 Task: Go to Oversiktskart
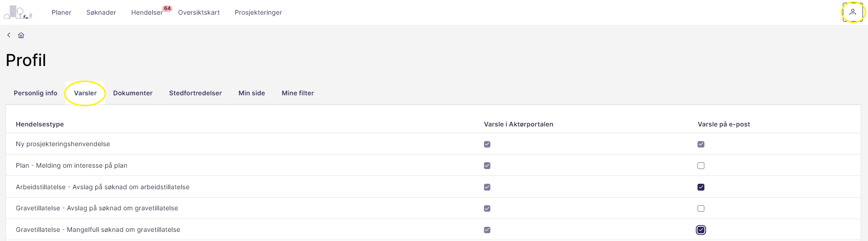pyautogui.click(x=199, y=12)
